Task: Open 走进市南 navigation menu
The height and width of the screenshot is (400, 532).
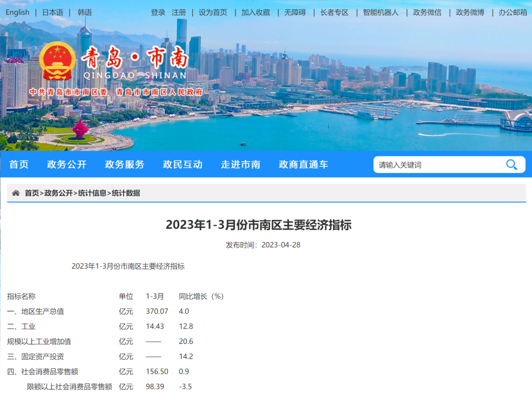Action: pos(241,164)
